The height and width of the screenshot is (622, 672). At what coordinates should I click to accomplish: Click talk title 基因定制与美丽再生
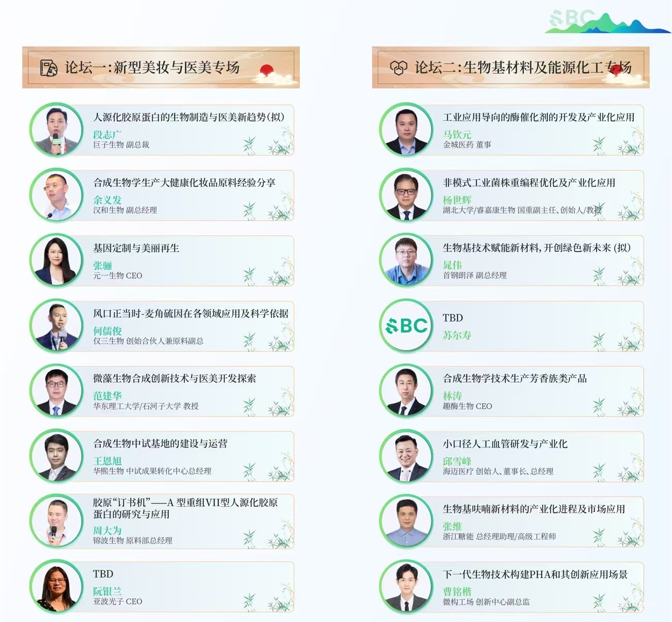coord(136,248)
